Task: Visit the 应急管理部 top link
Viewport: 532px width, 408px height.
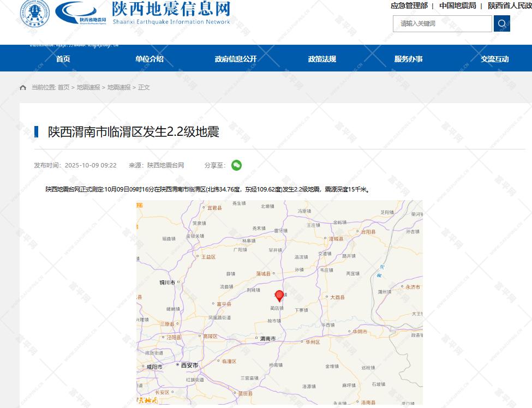Action: point(409,6)
